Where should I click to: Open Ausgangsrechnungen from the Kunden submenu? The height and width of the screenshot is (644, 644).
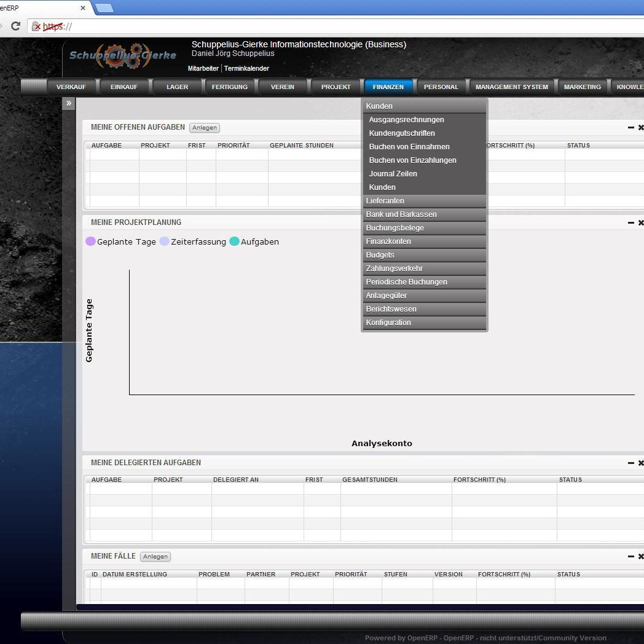coord(406,120)
